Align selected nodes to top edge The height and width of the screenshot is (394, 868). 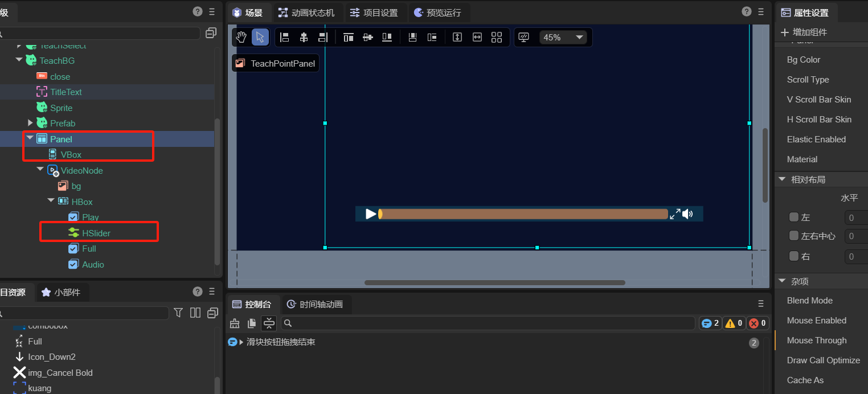click(349, 38)
